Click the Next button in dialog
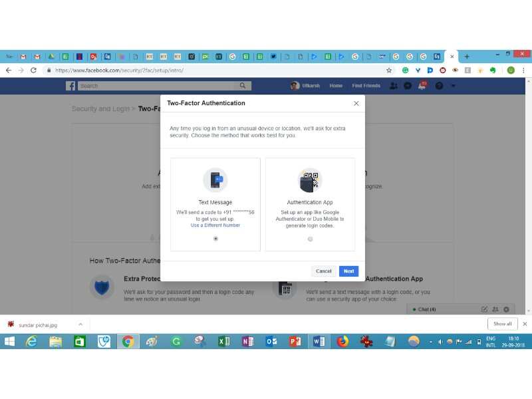Viewport: 532px width, 399px height. point(348,271)
